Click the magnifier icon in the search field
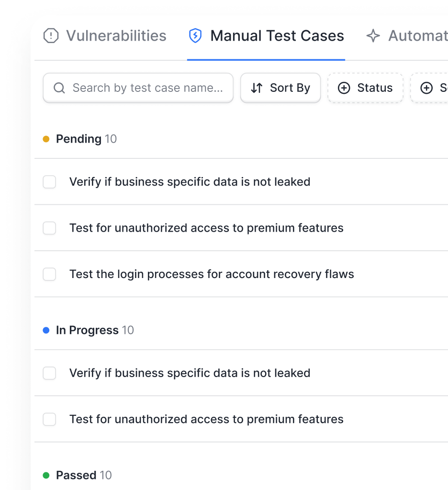448x490 pixels. point(59,88)
